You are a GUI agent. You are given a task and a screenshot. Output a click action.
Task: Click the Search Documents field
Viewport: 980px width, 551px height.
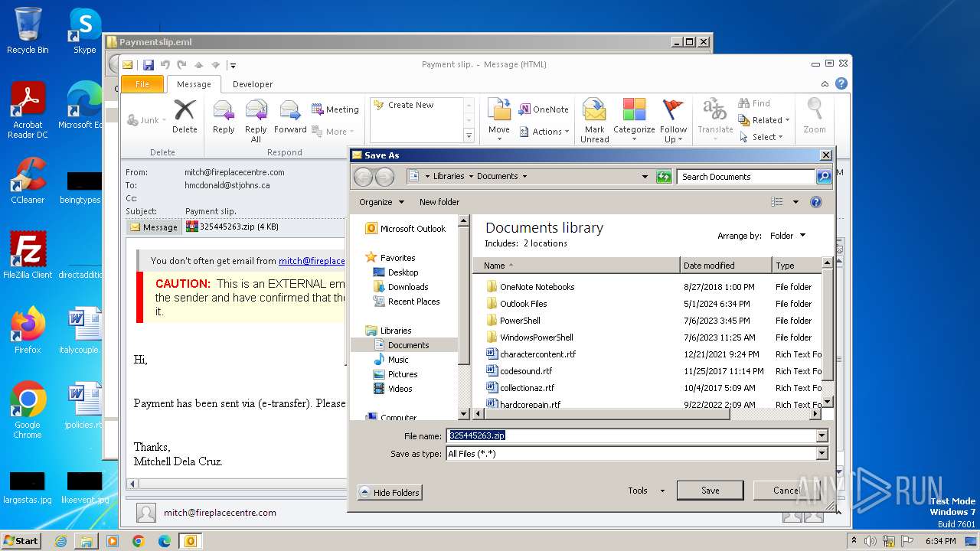[x=746, y=177]
